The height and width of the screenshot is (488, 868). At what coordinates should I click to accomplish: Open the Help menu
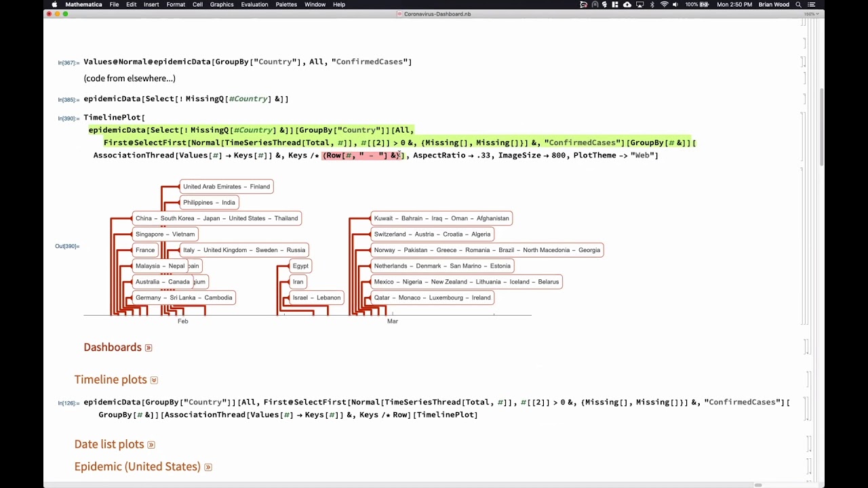tap(339, 4)
